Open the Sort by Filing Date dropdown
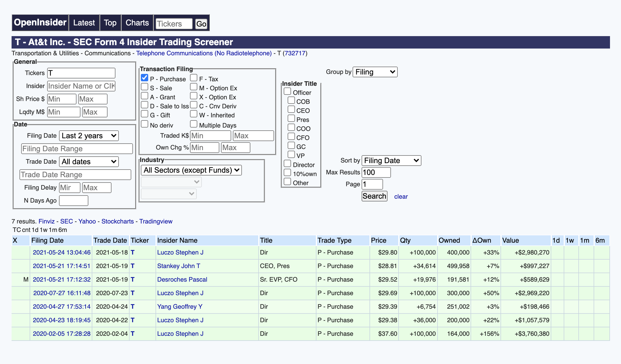This screenshot has height=364, width=621. 391,161
